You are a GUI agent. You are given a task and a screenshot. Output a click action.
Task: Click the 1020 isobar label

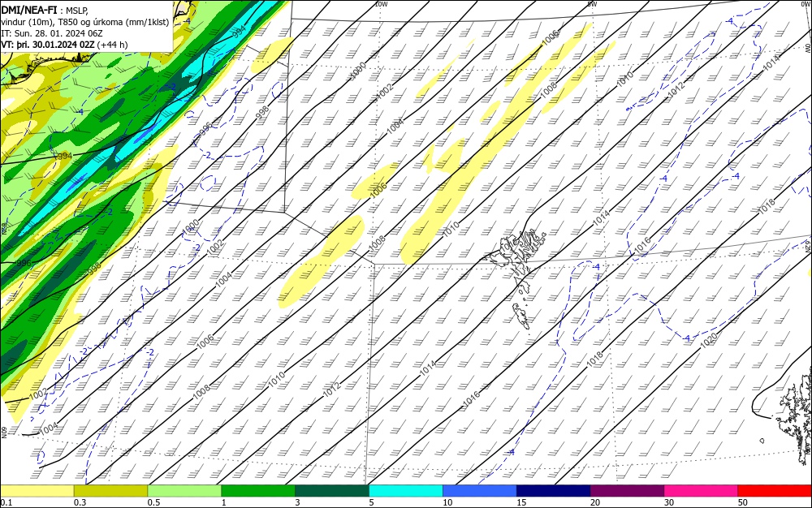coord(708,340)
